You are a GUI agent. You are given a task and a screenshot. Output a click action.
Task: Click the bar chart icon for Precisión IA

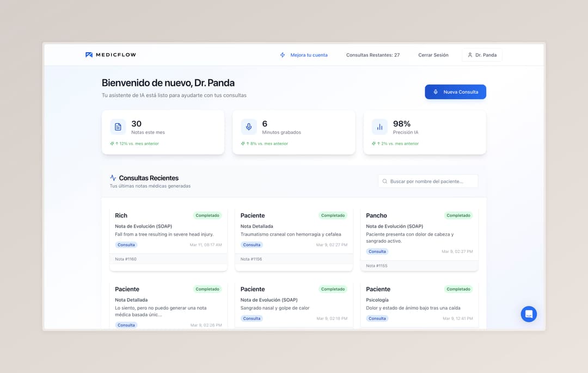379,127
